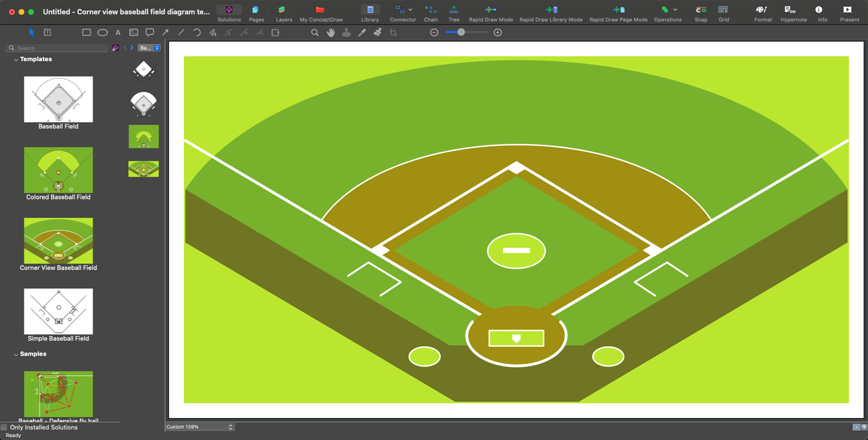The image size is (868, 440).
Task: Select the Ellipse shape tool
Action: [x=102, y=32]
